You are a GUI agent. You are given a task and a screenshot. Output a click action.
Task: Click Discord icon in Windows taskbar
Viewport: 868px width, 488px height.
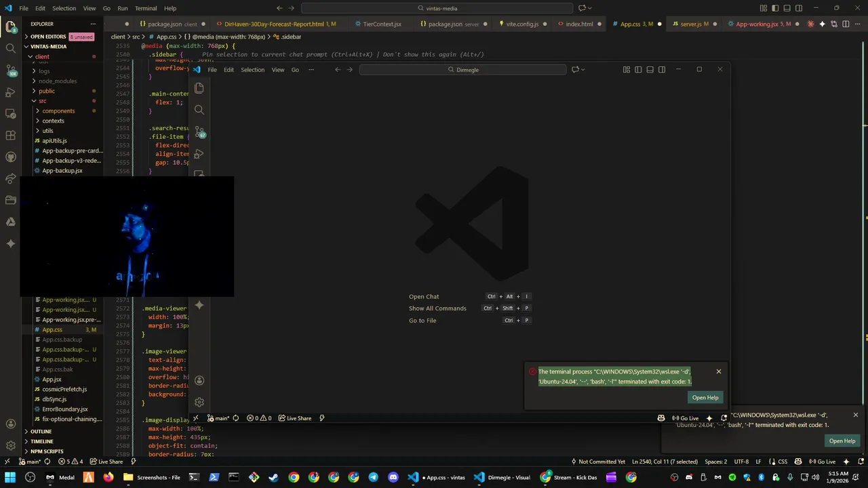tap(393, 477)
